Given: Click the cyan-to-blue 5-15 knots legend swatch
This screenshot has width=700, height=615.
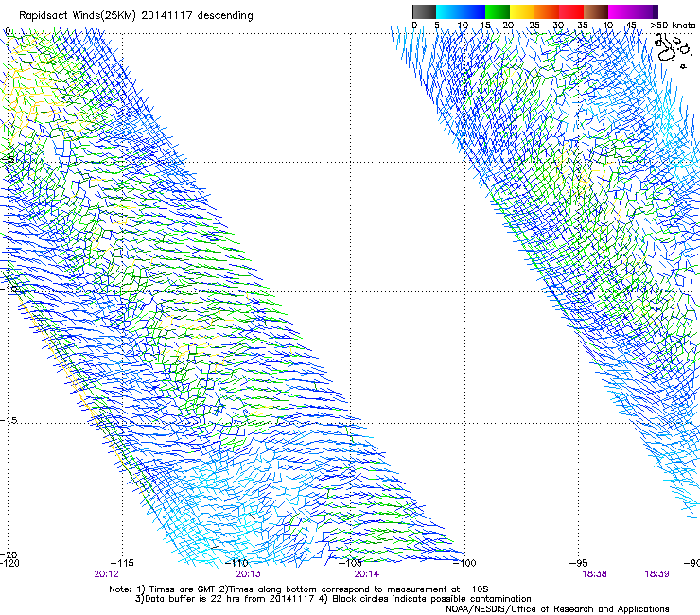Looking at the screenshot, I should [x=461, y=11].
